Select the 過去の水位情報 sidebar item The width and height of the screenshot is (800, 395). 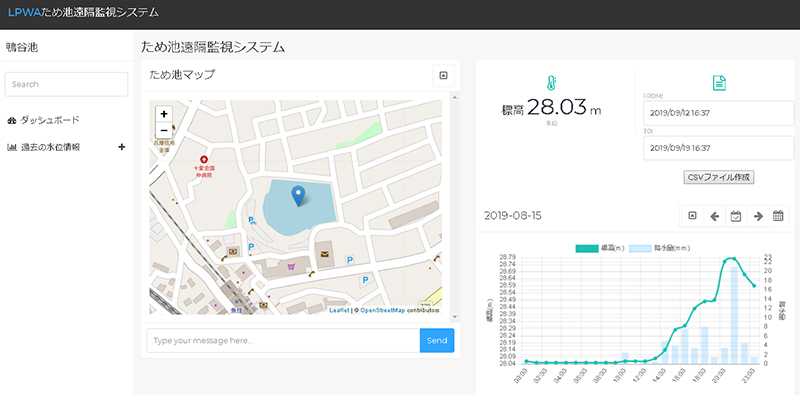[51, 147]
